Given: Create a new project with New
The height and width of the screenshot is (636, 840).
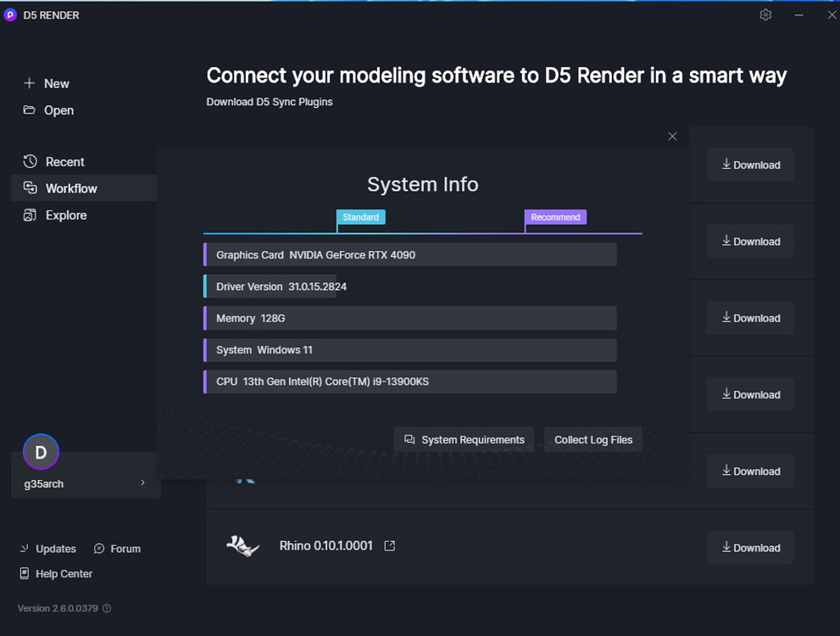Looking at the screenshot, I should (46, 84).
